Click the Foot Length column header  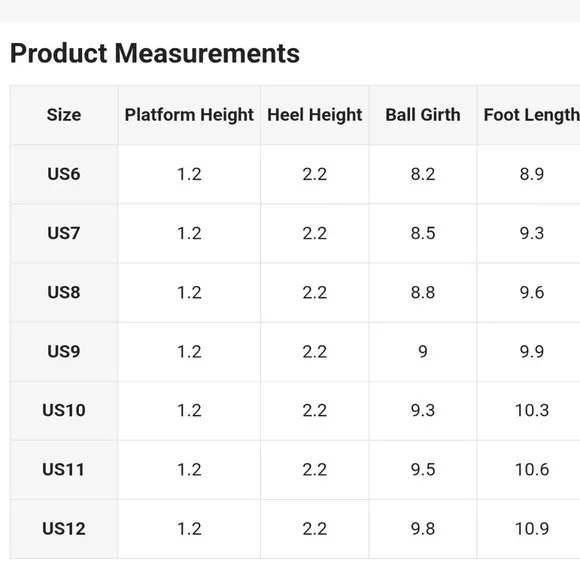coord(532,115)
